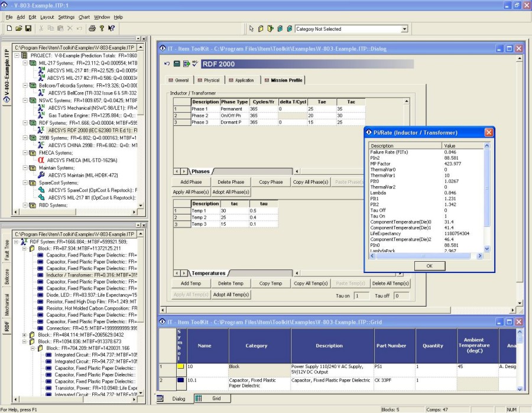
Task: Click the Print toolbar icon
Action: tap(92, 28)
